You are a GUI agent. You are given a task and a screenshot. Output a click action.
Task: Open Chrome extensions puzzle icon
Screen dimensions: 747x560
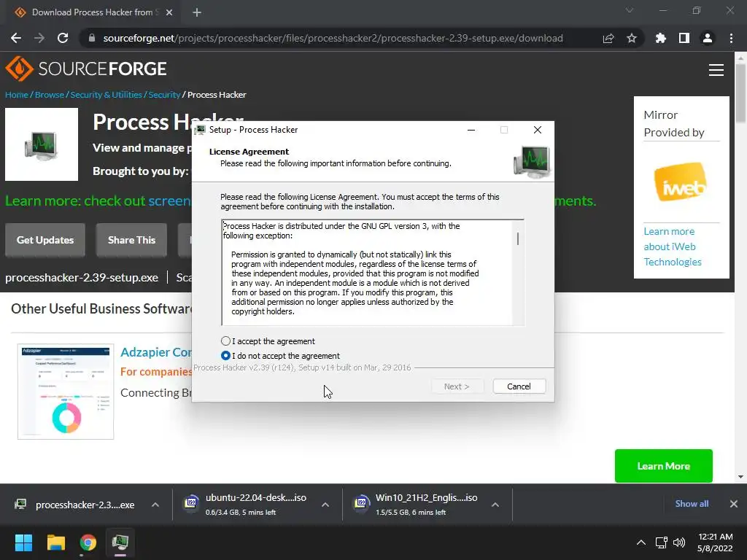coord(661,38)
